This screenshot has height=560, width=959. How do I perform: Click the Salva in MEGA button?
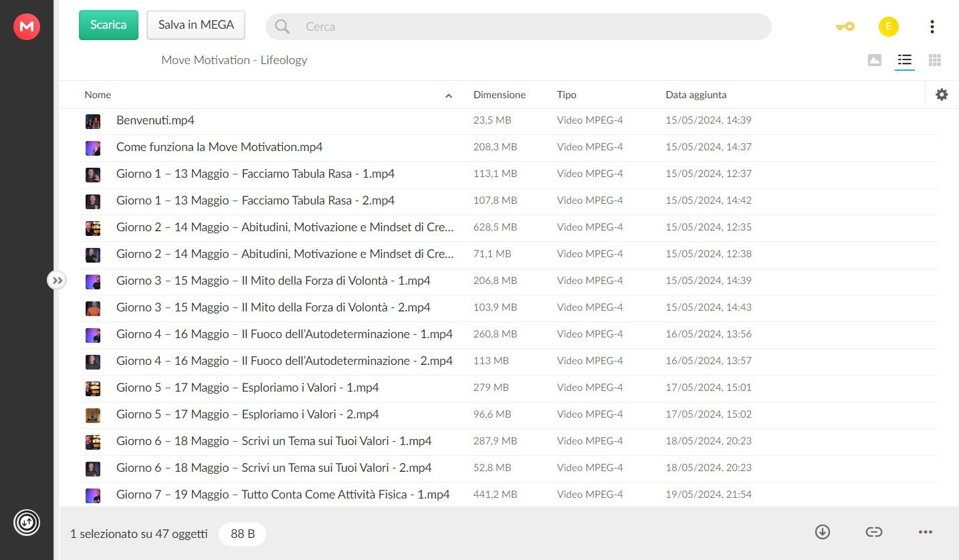coord(196,25)
